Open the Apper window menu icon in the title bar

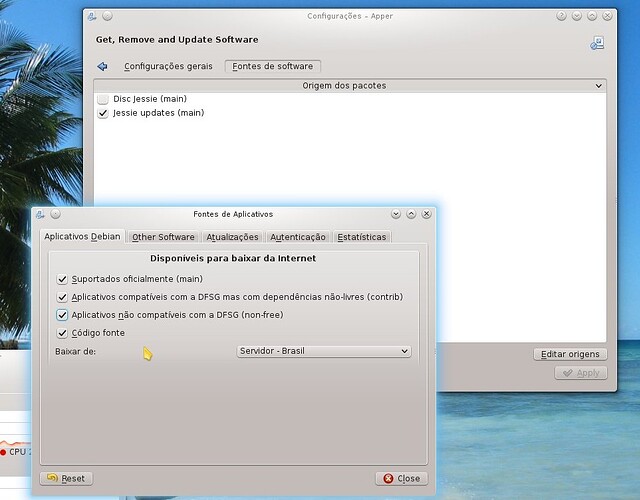pos(93,17)
